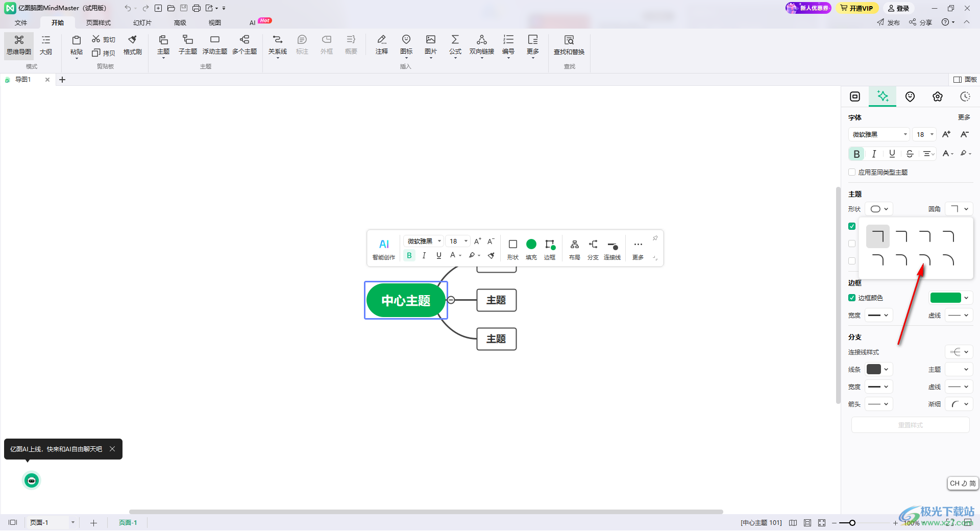This screenshot has height=531, width=980.
Task: Open Find and Replace (查找和替换)
Action: click(569, 45)
